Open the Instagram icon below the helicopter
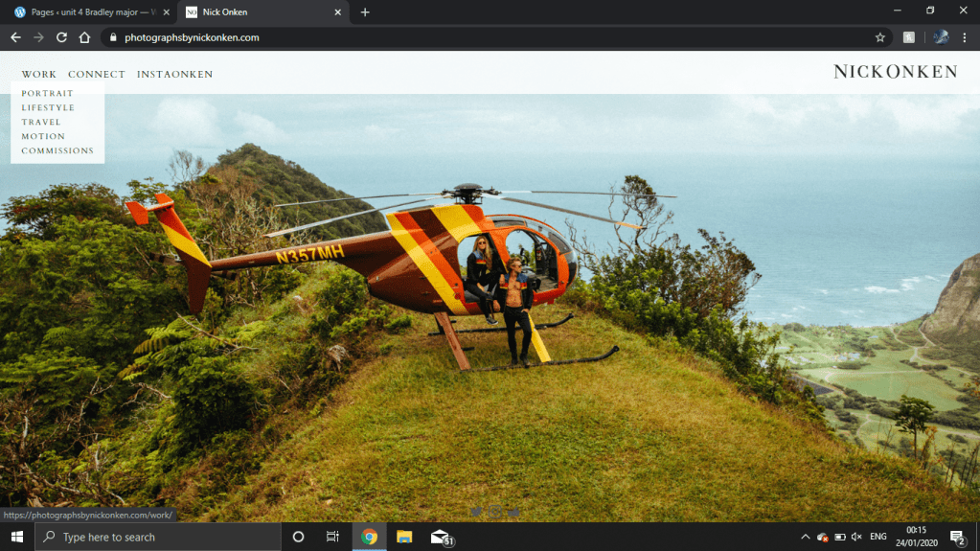This screenshot has height=551, width=980. point(495,513)
